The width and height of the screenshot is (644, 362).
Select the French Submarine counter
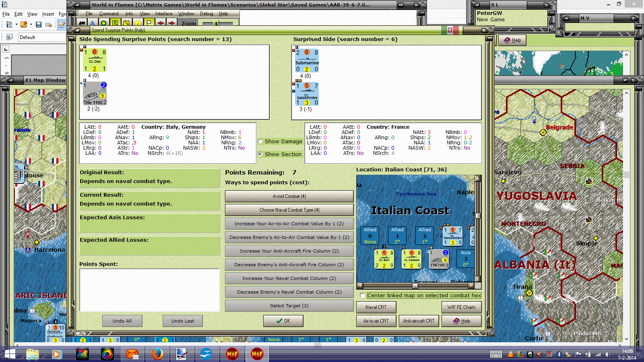pyautogui.click(x=307, y=60)
